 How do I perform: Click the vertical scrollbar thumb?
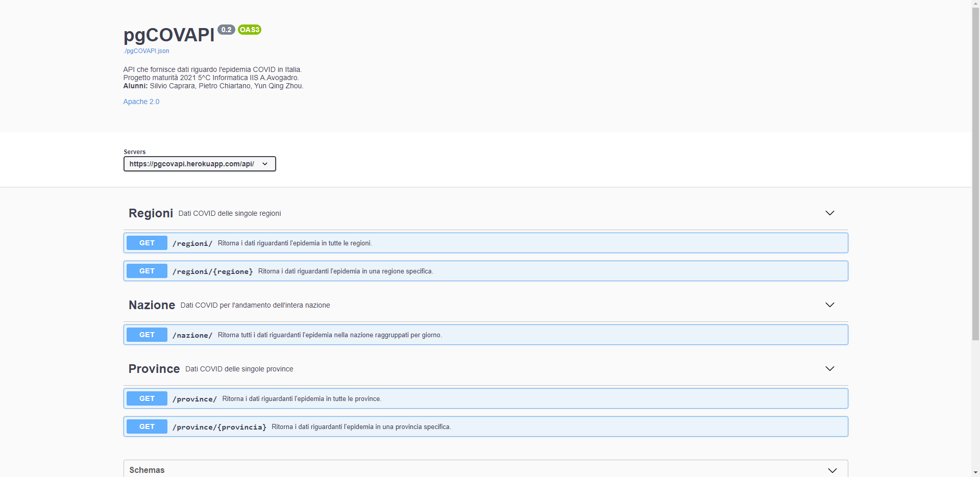point(975,173)
